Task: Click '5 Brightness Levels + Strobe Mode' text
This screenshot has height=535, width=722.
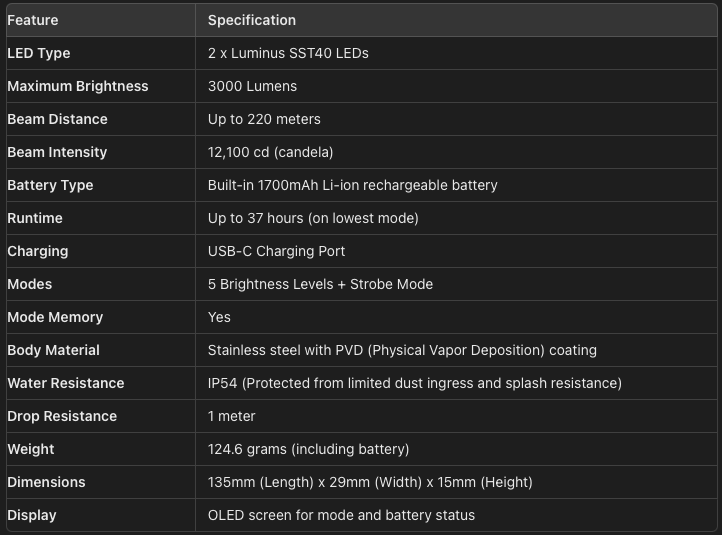Action: (x=320, y=284)
